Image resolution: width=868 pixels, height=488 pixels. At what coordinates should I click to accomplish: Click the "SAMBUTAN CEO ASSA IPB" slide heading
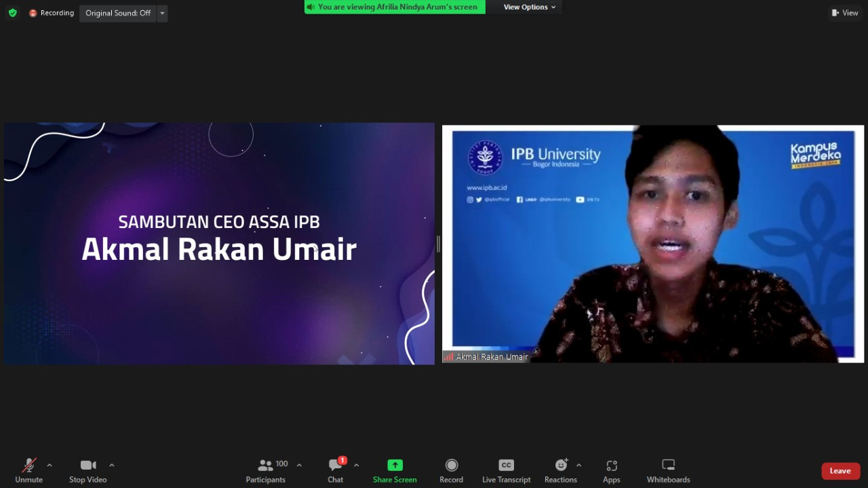coord(219,222)
